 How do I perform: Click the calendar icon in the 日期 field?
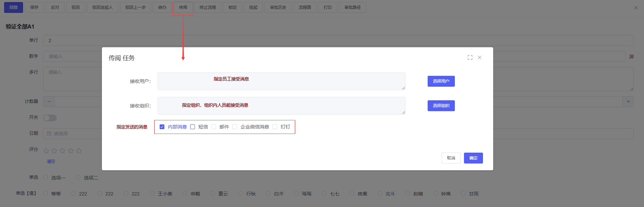click(49, 134)
